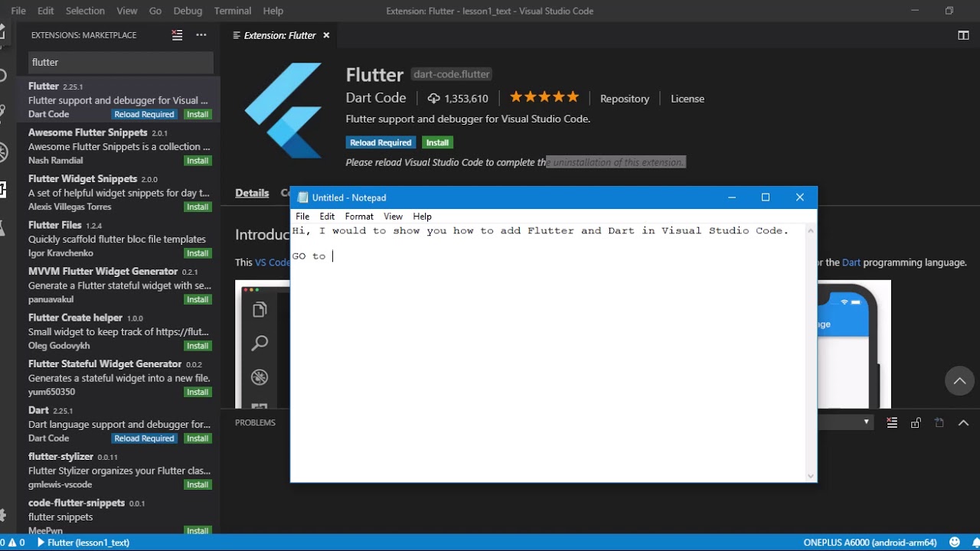Select the PROBLEMS panel tab

coord(255,422)
